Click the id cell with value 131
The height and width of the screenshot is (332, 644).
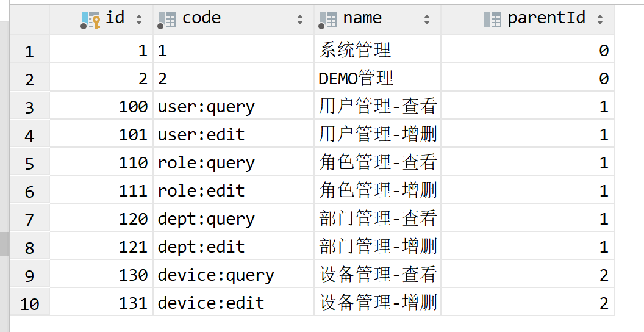(x=101, y=303)
